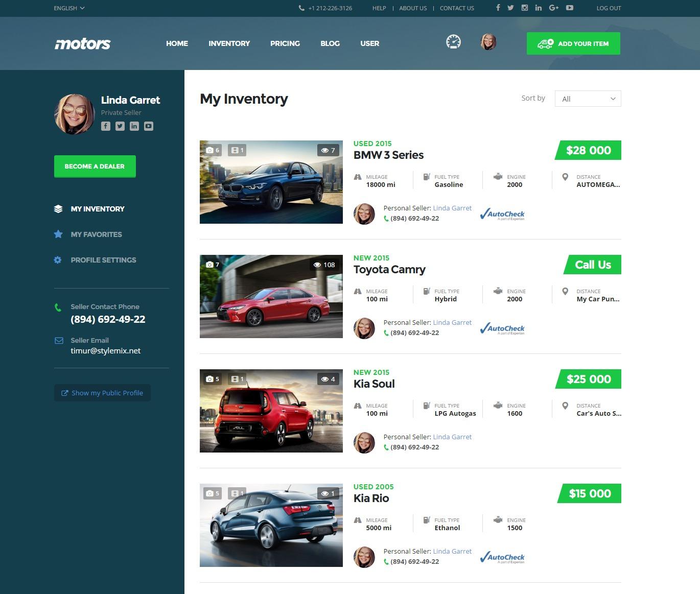Screen dimensions: 700x594
Task: Click AutoCheck logo on BMW 3 Series listing
Action: 502,214
